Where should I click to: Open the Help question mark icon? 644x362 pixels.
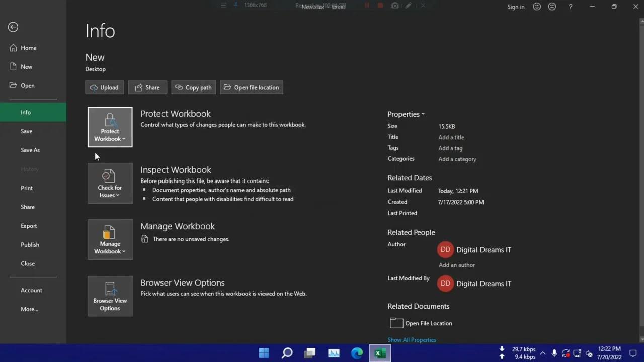click(570, 7)
